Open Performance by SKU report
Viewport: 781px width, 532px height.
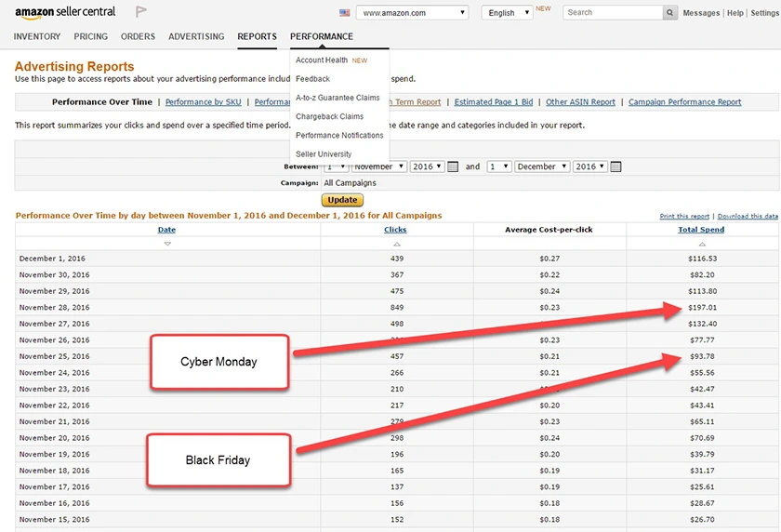pyautogui.click(x=204, y=102)
